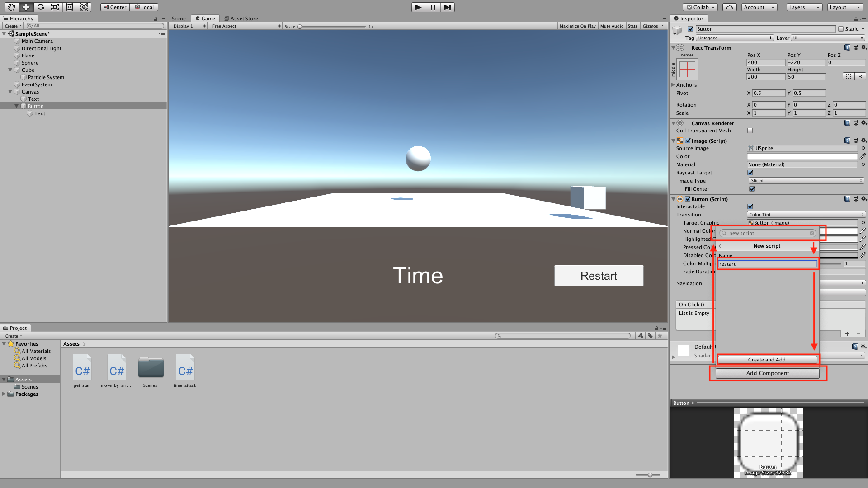Toggle the Static checkbox
The height and width of the screenshot is (488, 868).
coord(841,29)
